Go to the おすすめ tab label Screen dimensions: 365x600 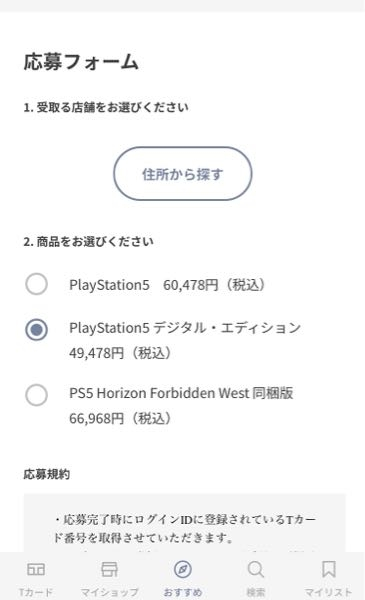tap(182, 592)
